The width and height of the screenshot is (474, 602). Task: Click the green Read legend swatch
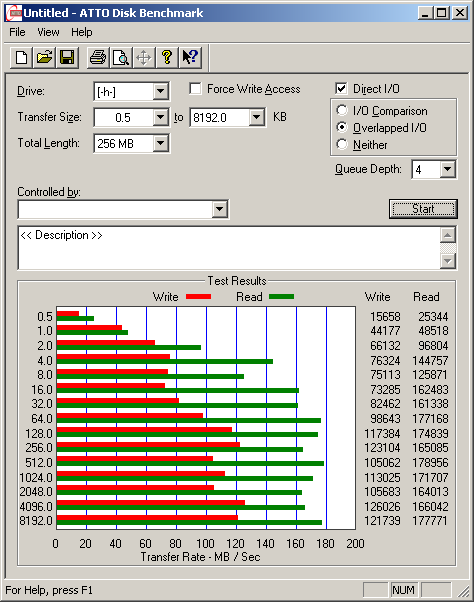pyautogui.click(x=282, y=296)
